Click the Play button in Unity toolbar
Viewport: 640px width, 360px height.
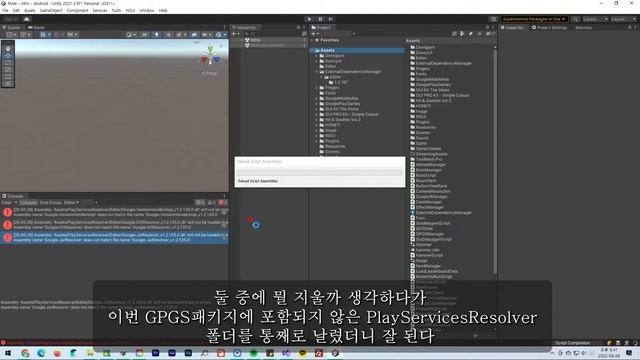(x=309, y=19)
